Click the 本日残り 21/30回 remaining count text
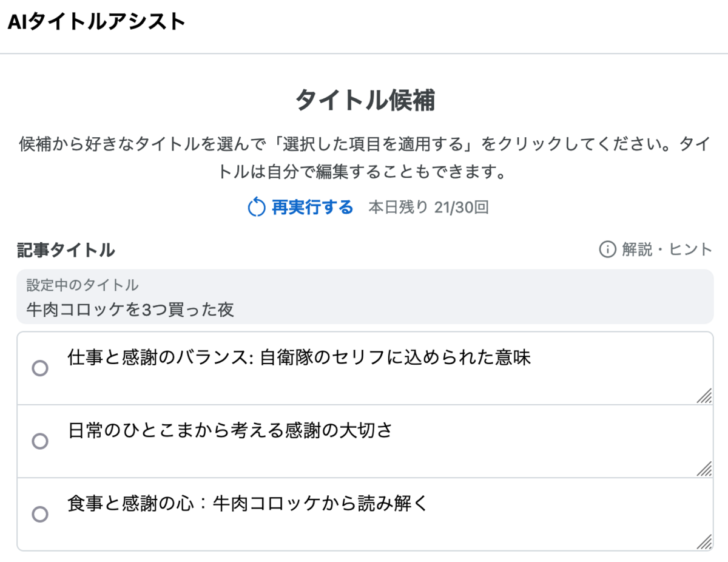728x562 pixels. pyautogui.click(x=428, y=208)
